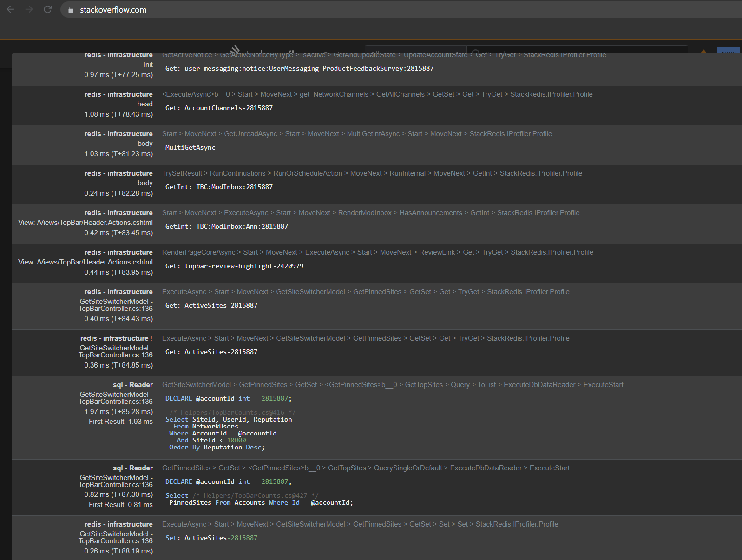Click the Get: AccountChannels-2815887 command

[219, 108]
